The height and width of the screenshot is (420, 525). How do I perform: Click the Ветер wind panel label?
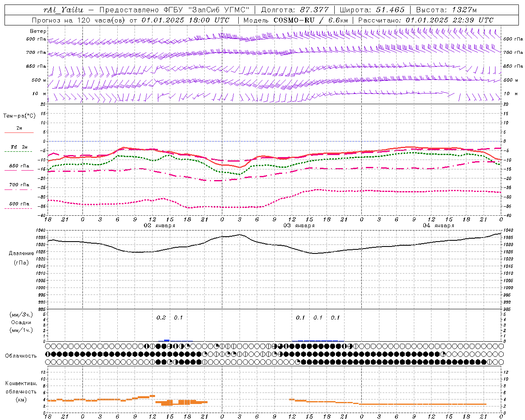coord(38,31)
